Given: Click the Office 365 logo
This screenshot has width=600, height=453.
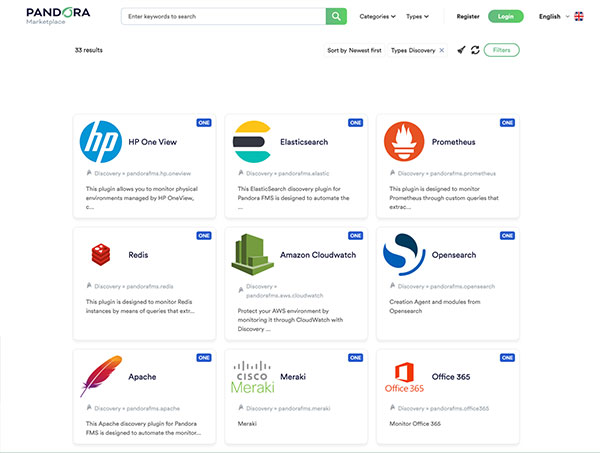Looking at the screenshot, I should [404, 377].
